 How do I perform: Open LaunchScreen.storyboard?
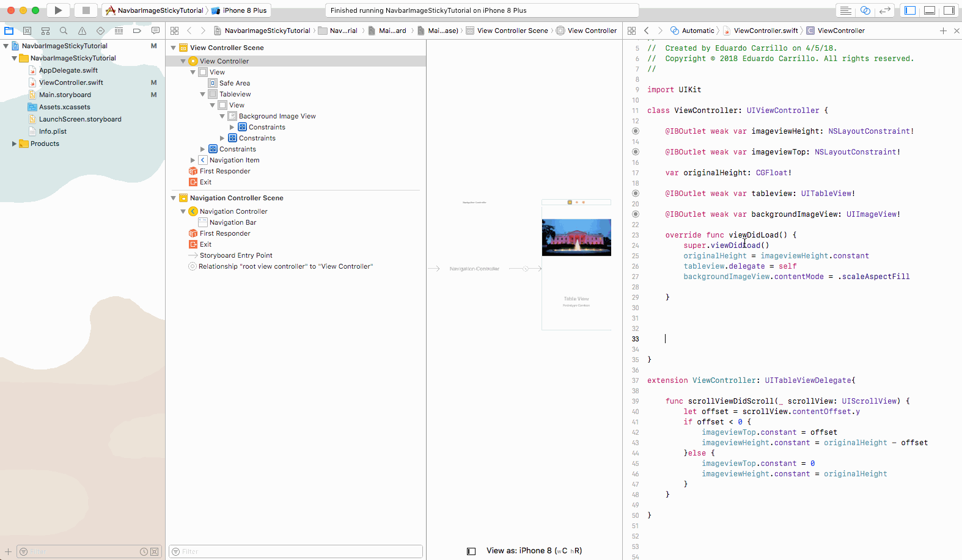tap(80, 119)
